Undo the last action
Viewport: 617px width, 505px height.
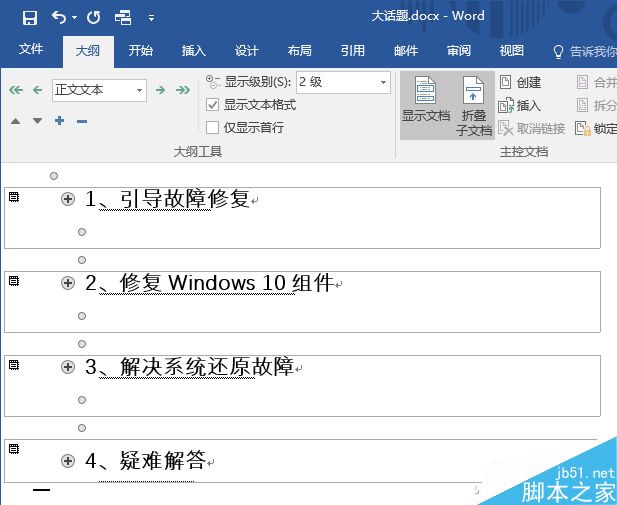coord(59,17)
